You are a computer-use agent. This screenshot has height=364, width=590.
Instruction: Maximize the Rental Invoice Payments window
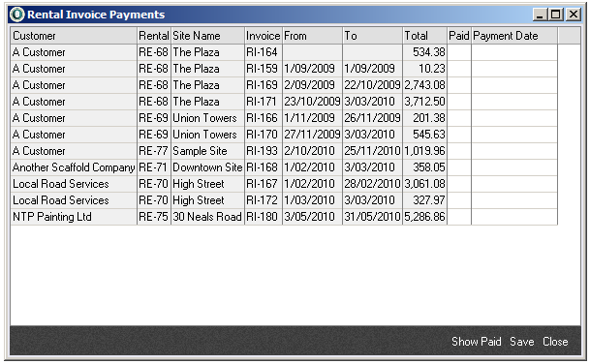pos(556,15)
